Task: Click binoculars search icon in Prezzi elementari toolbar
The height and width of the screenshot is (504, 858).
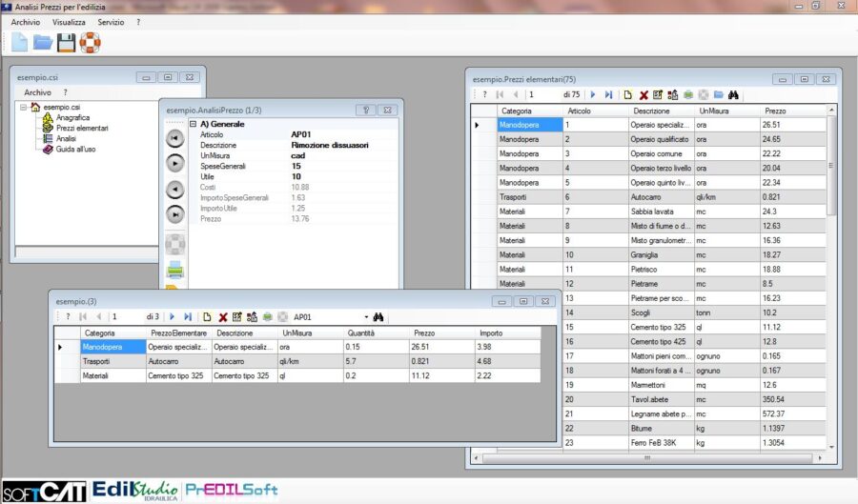Action: [733, 95]
